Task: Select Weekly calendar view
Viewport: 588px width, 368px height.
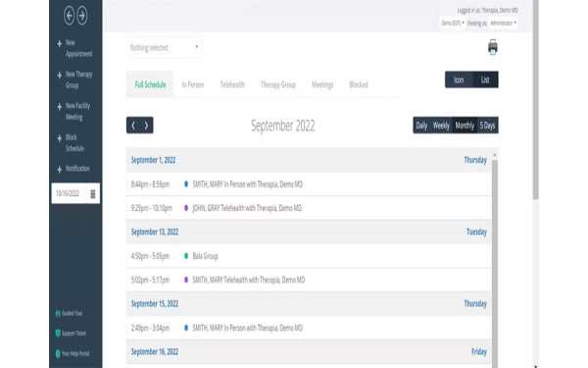Action: coord(441,126)
